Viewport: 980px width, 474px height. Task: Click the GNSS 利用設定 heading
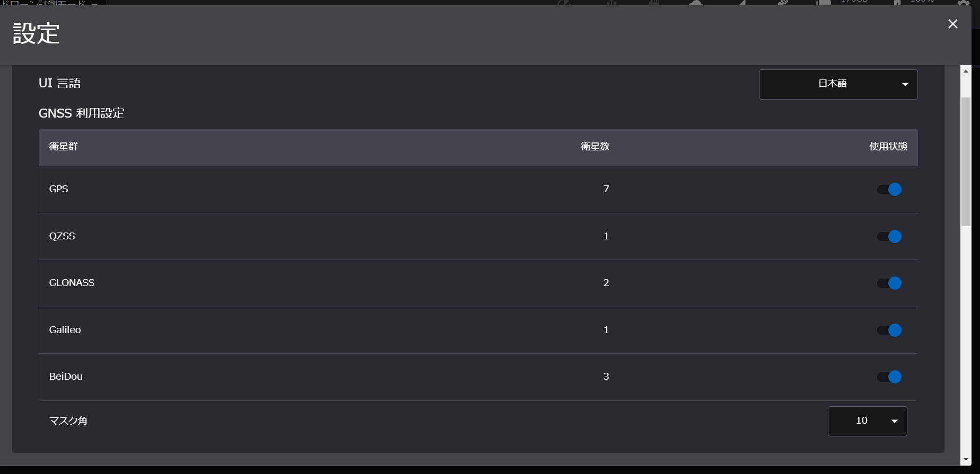click(x=82, y=113)
